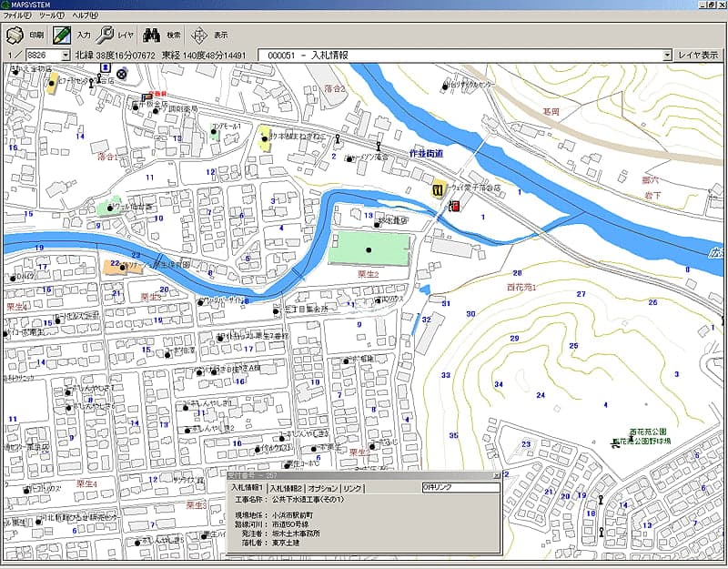Switch to the 入札情報2 tab
The height and width of the screenshot is (569, 728).
286,489
